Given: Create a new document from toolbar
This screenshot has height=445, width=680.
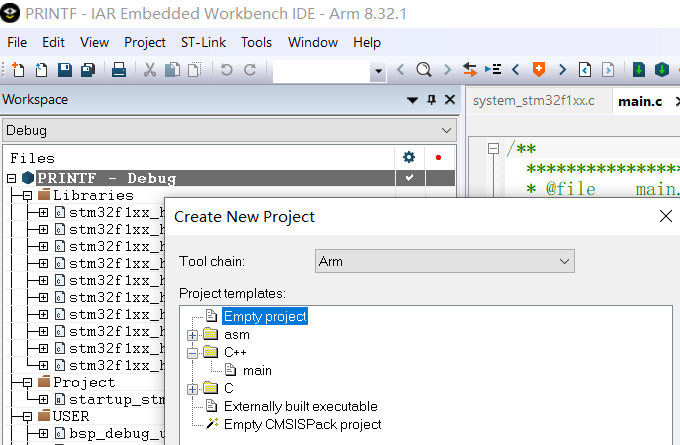Looking at the screenshot, I should (x=18, y=69).
